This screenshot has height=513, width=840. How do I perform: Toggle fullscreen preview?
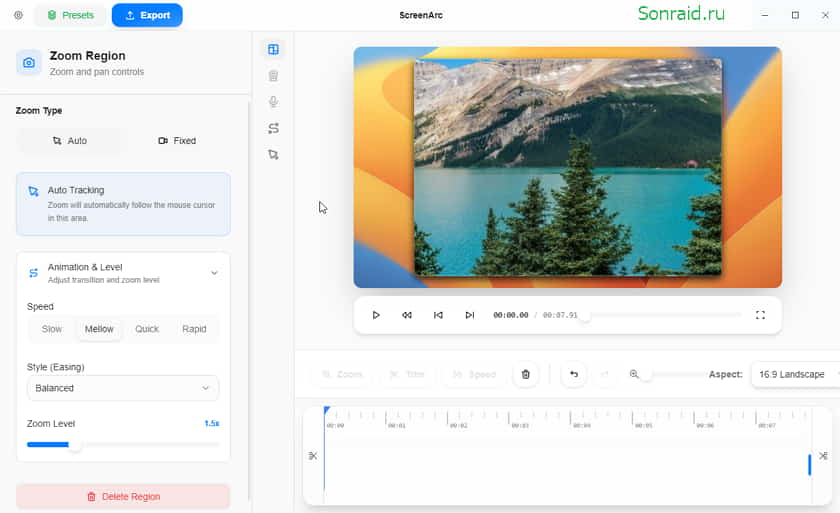click(x=760, y=315)
